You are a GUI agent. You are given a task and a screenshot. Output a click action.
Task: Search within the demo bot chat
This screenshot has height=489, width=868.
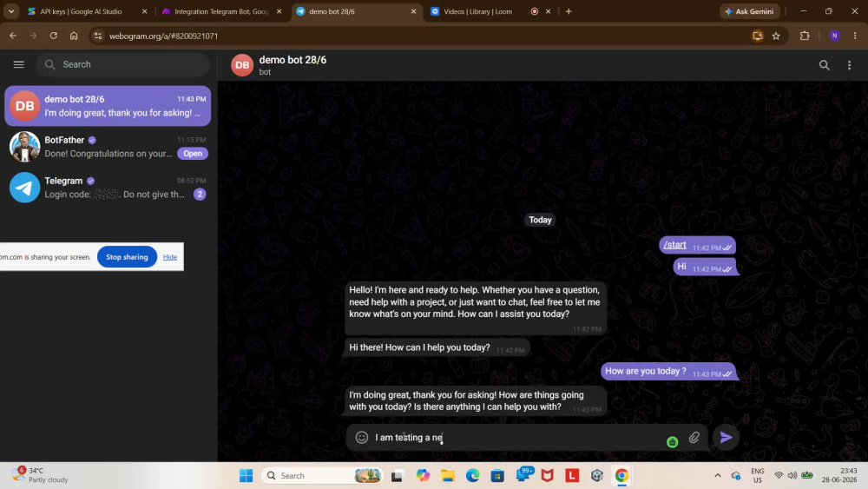(x=825, y=65)
